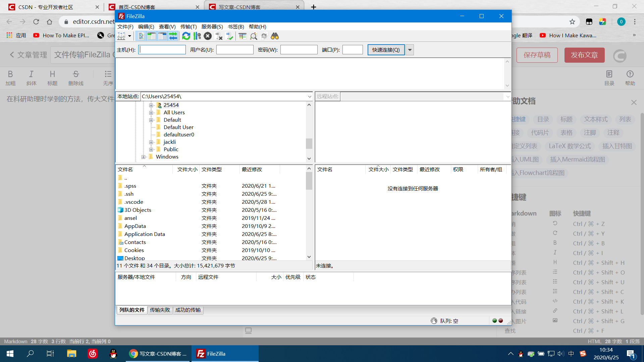Image resolution: width=644 pixels, height=362 pixels.
Task: Select the defaultuser0 tree folder
Action: click(x=179, y=135)
